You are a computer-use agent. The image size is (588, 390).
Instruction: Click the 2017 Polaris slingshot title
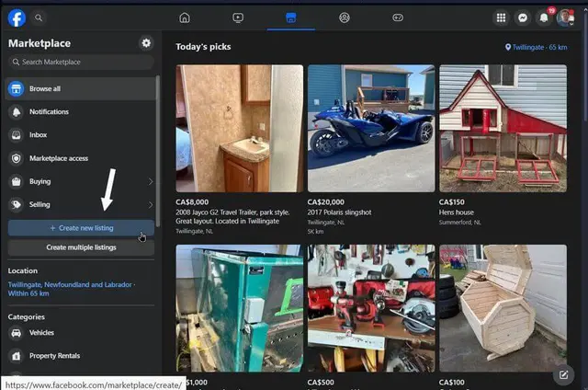tap(339, 212)
